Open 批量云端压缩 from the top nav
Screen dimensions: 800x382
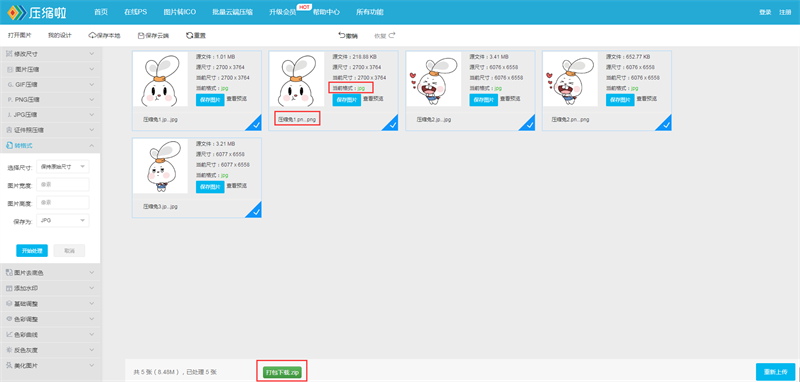point(232,12)
